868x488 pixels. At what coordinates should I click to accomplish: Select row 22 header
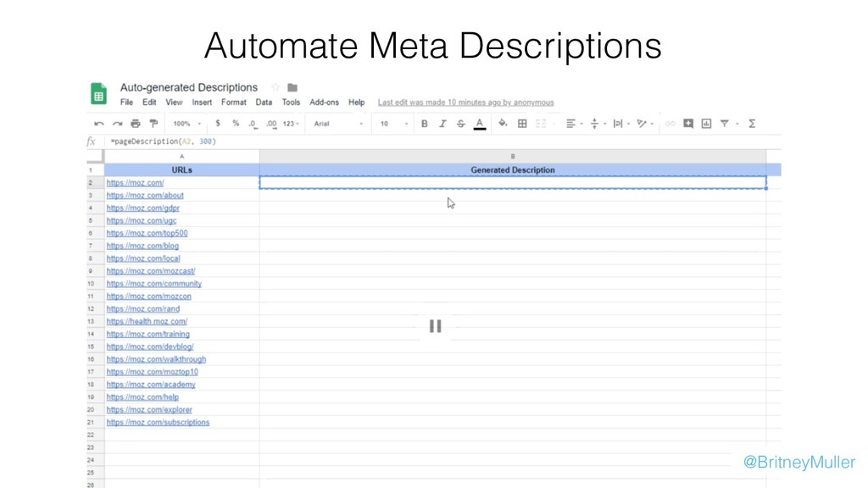click(x=95, y=435)
